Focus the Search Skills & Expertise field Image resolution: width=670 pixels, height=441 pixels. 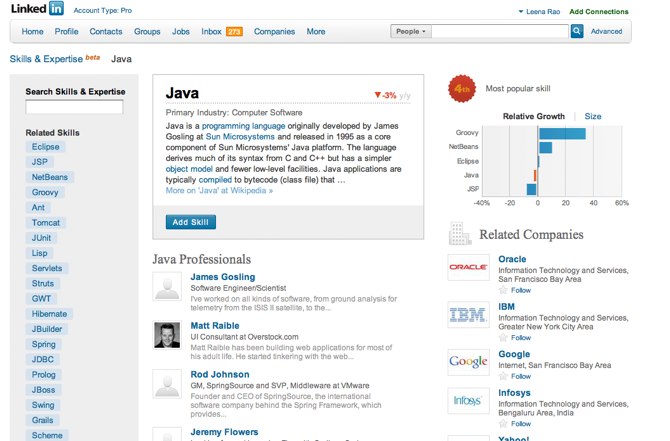pos(74,107)
